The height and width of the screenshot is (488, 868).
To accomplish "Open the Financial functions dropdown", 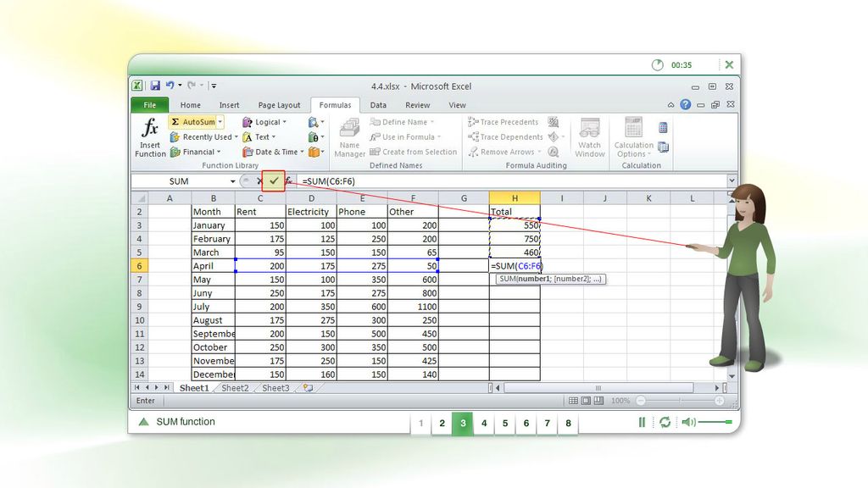I will click(195, 152).
